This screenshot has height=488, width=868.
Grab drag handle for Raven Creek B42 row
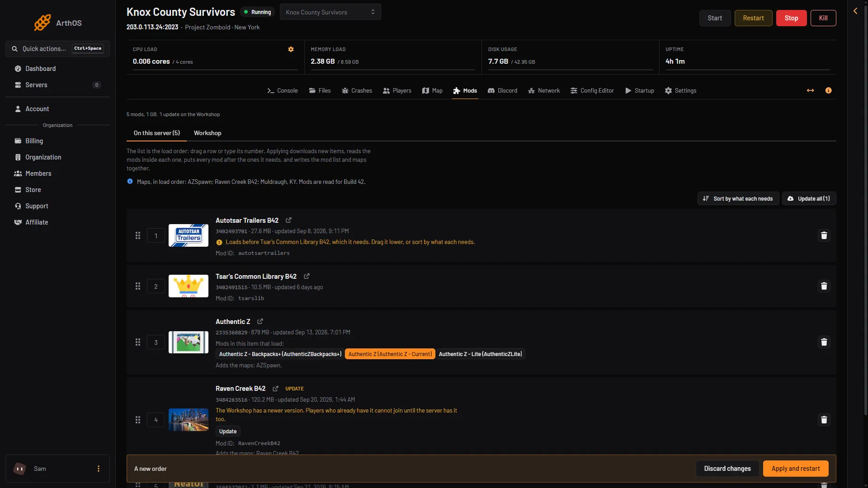click(x=138, y=420)
